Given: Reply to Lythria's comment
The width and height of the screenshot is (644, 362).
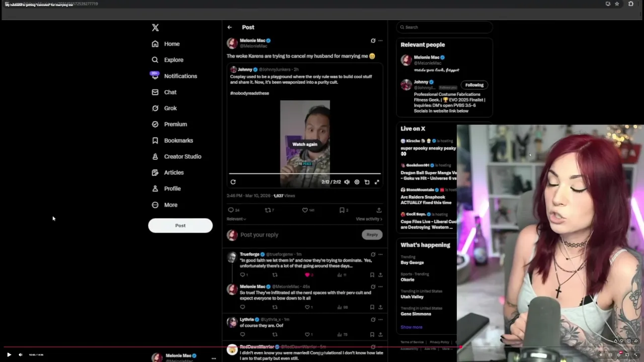Looking at the screenshot, I should [243, 334].
